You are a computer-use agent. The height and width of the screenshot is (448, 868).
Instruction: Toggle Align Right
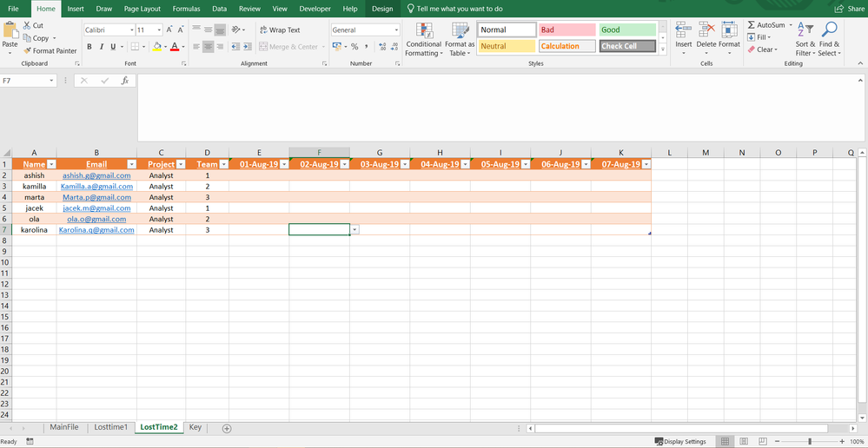click(221, 47)
